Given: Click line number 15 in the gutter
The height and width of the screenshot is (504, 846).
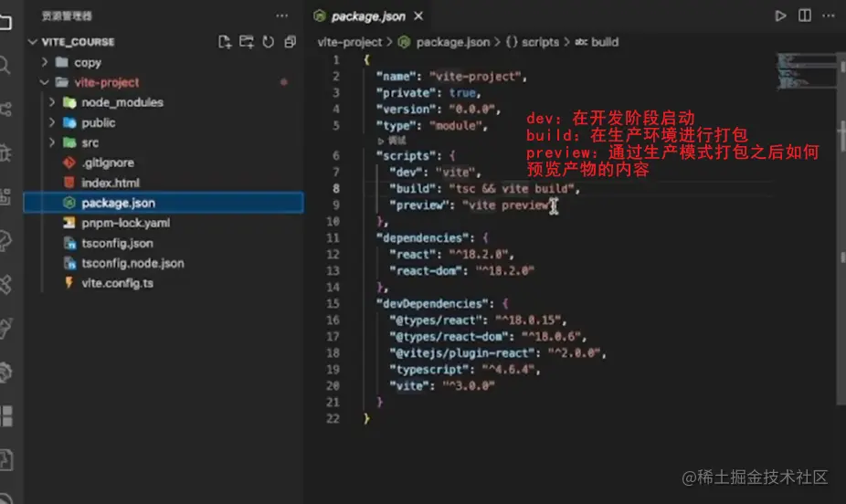Looking at the screenshot, I should (x=333, y=303).
